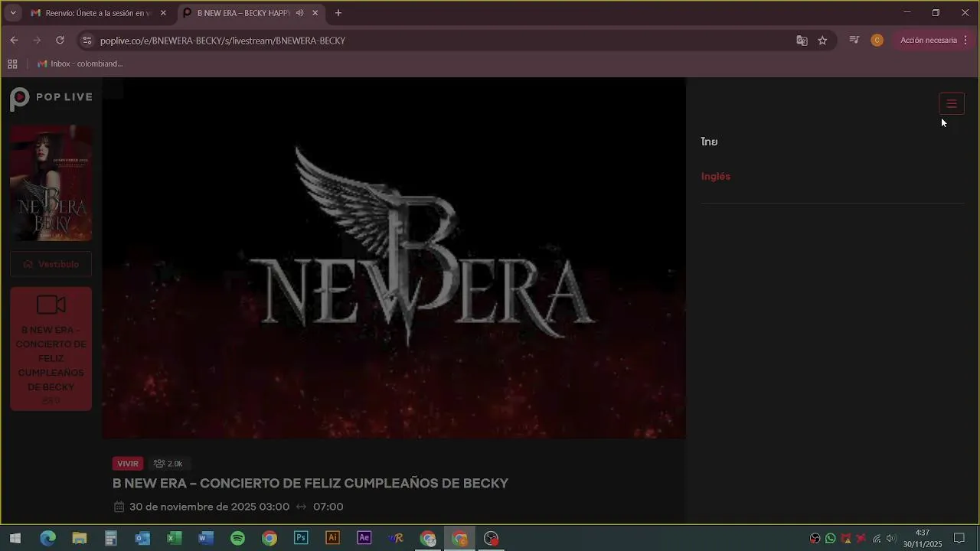980x551 pixels.
Task: Go to the Vestíbulo lobby button
Action: click(x=51, y=264)
